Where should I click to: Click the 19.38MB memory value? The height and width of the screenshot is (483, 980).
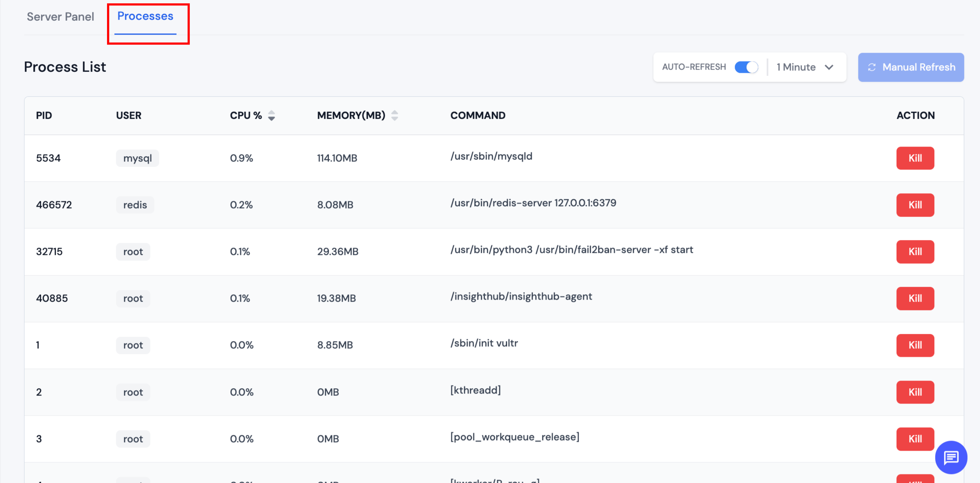[x=336, y=298]
